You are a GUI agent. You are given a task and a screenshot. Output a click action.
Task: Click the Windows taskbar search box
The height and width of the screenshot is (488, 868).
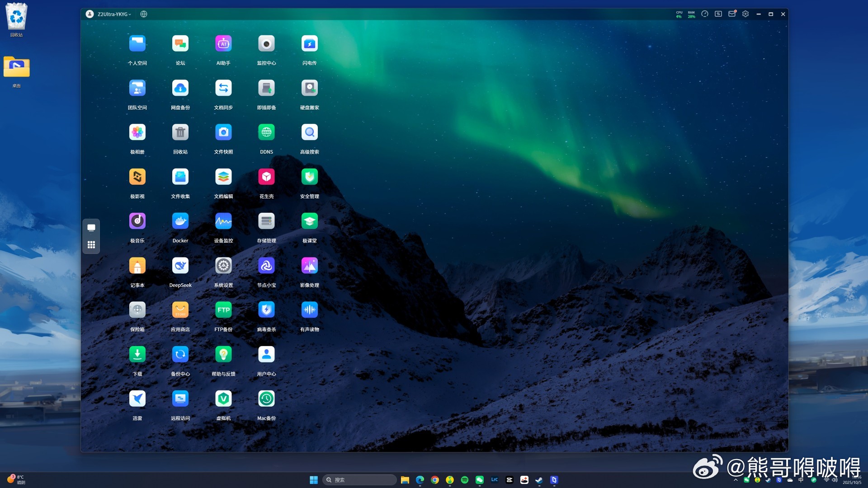coord(360,480)
